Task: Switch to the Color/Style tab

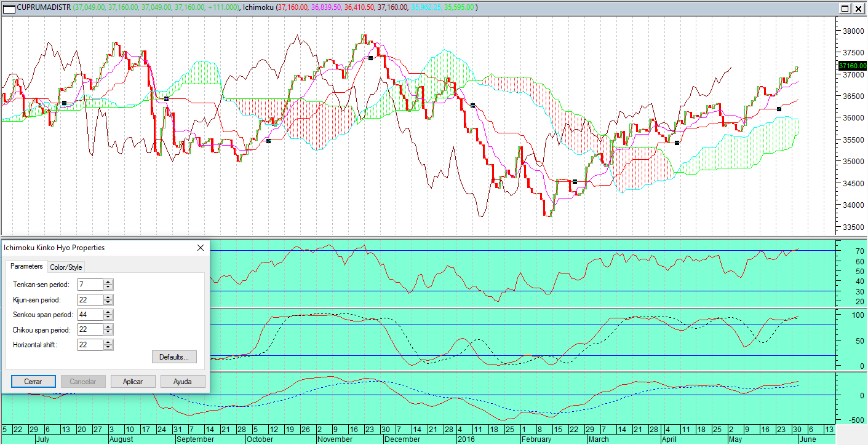Action: 65,267
